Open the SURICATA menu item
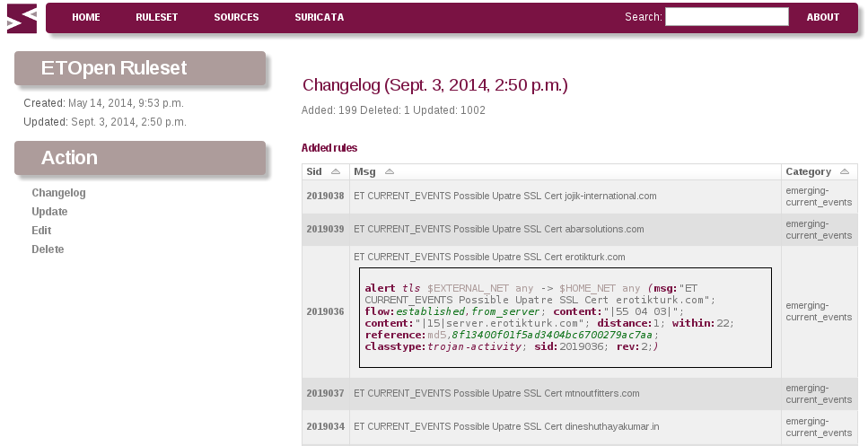 point(320,17)
